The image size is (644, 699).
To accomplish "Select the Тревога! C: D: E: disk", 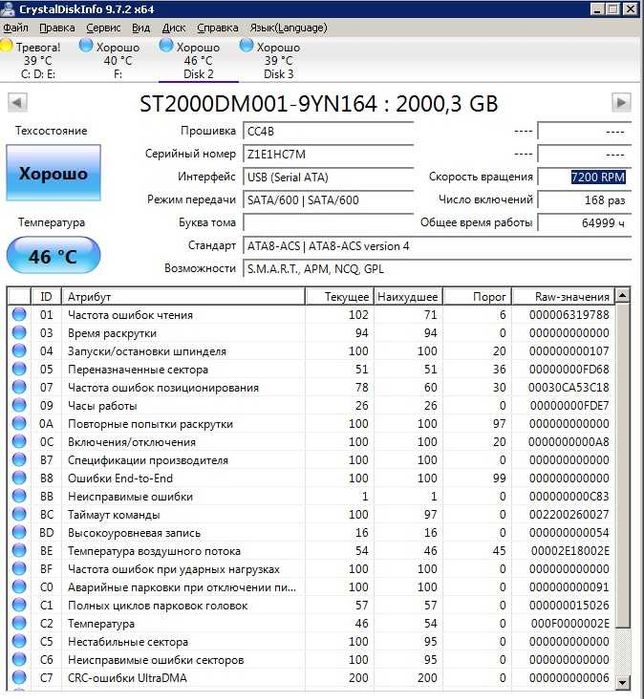I will click(x=37, y=61).
